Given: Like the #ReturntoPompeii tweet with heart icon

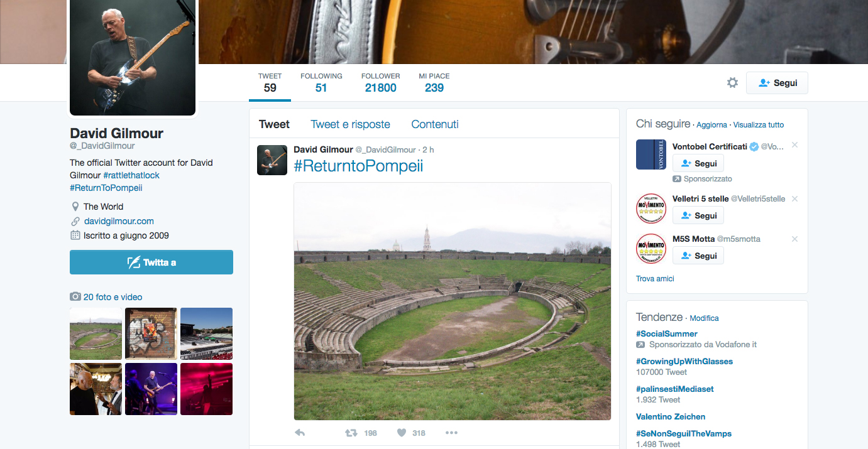Looking at the screenshot, I should pos(402,433).
